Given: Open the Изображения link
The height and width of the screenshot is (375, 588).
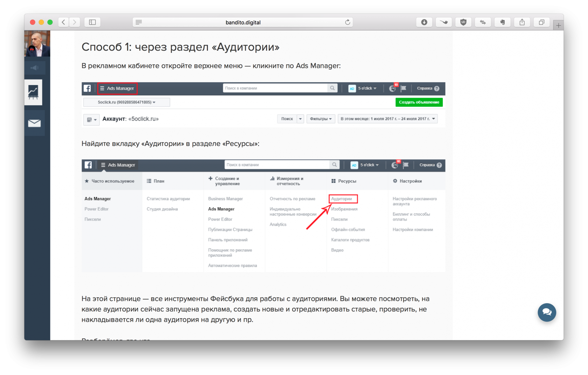Looking at the screenshot, I should [x=344, y=209].
